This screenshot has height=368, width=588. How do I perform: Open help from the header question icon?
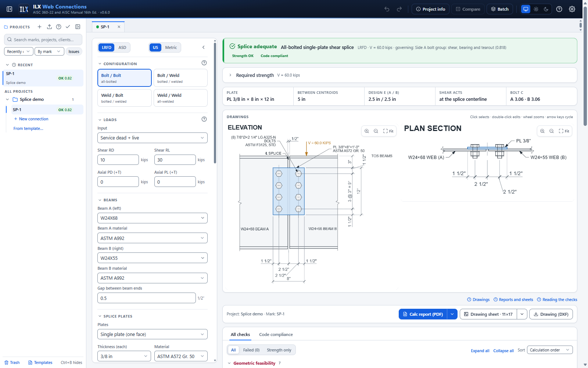[559, 9]
